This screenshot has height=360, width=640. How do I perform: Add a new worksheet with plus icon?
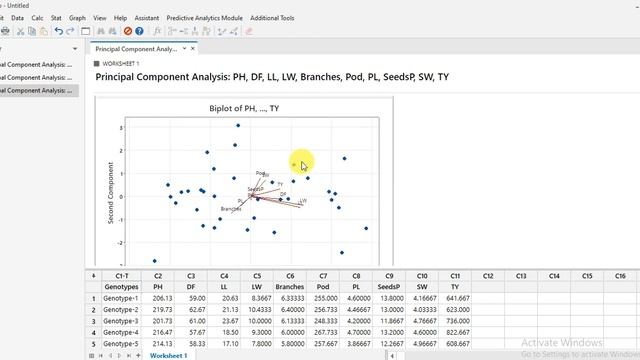tap(138, 356)
